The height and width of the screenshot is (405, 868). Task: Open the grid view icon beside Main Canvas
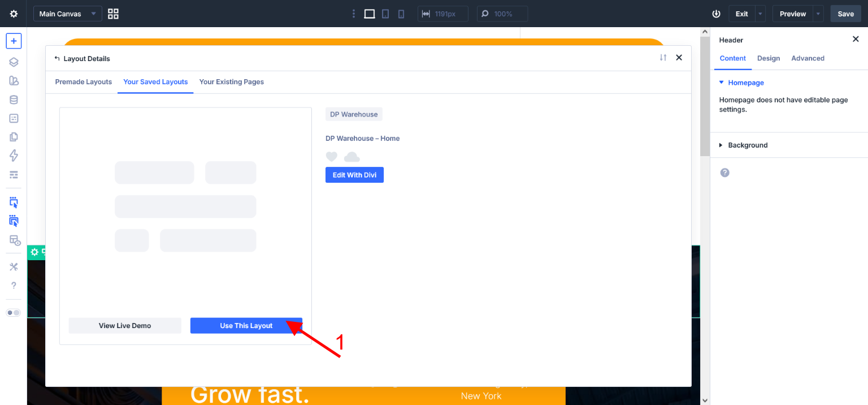[113, 14]
